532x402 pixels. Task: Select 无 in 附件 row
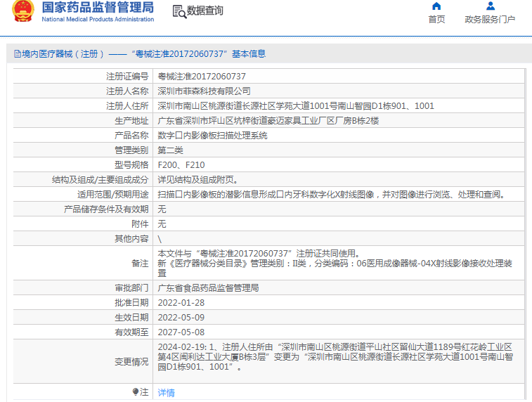tap(162, 224)
